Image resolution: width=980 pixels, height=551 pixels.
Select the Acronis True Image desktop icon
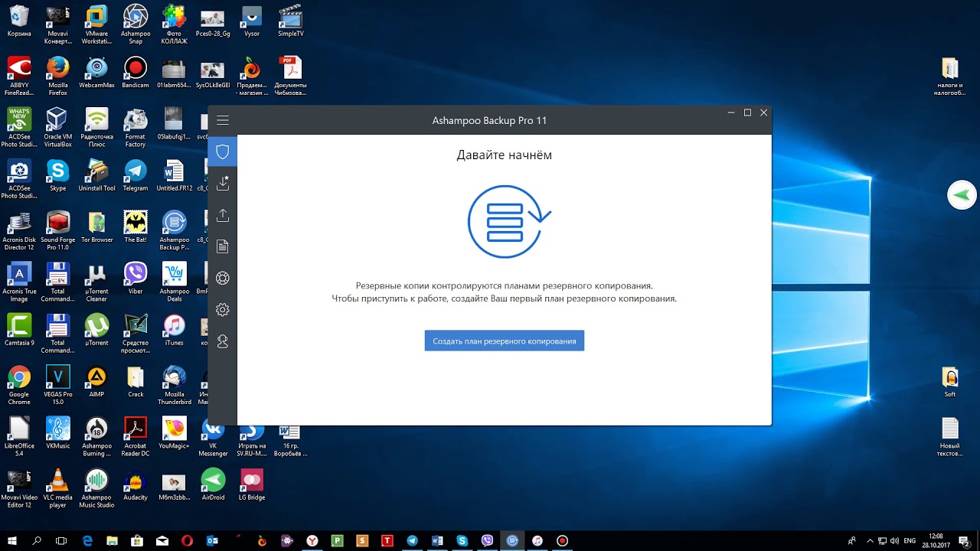[x=19, y=282]
